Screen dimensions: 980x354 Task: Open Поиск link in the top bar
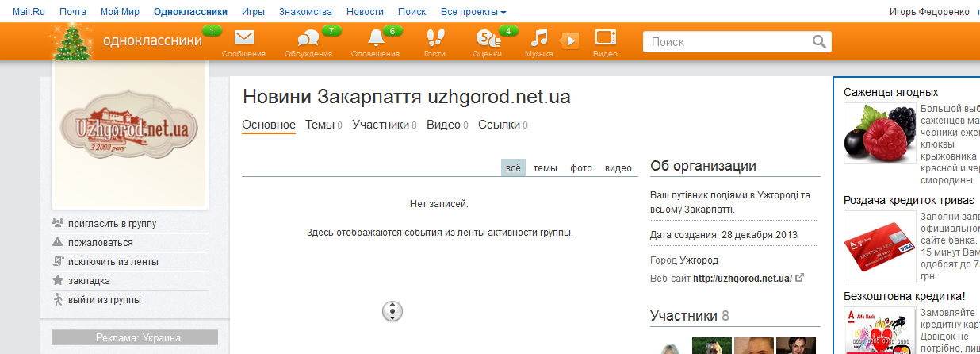point(412,12)
